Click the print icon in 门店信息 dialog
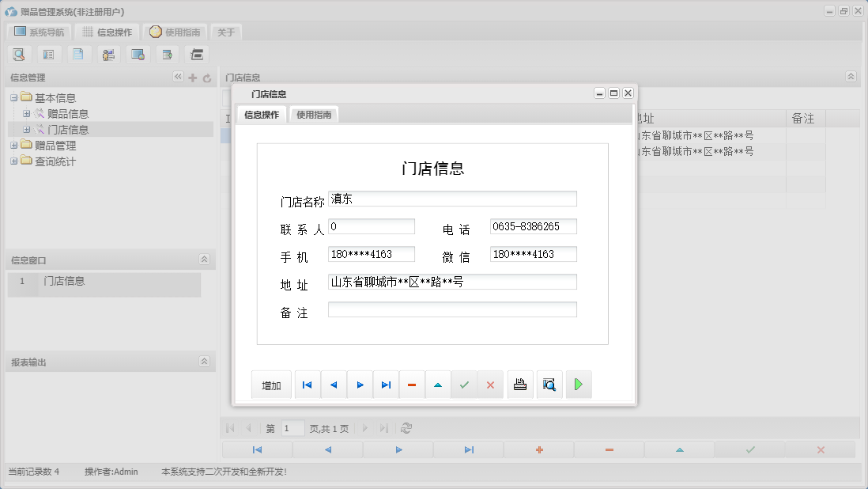868x489 pixels. coord(519,385)
